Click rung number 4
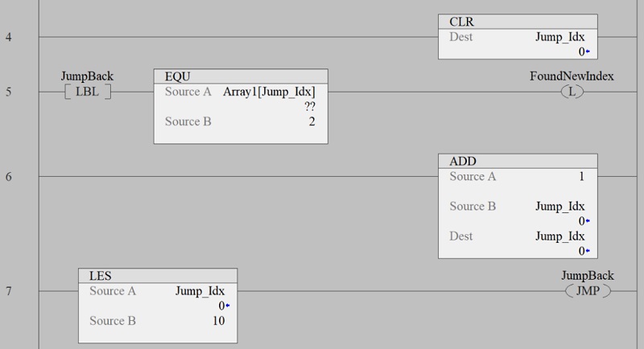Image resolution: width=644 pixels, height=349 pixels. tap(9, 37)
